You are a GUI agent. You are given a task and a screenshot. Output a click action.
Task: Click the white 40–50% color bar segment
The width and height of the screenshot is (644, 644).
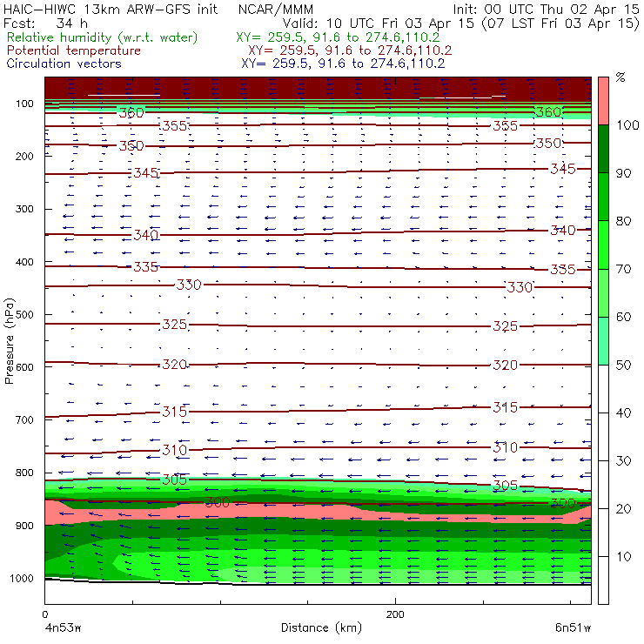coord(603,388)
